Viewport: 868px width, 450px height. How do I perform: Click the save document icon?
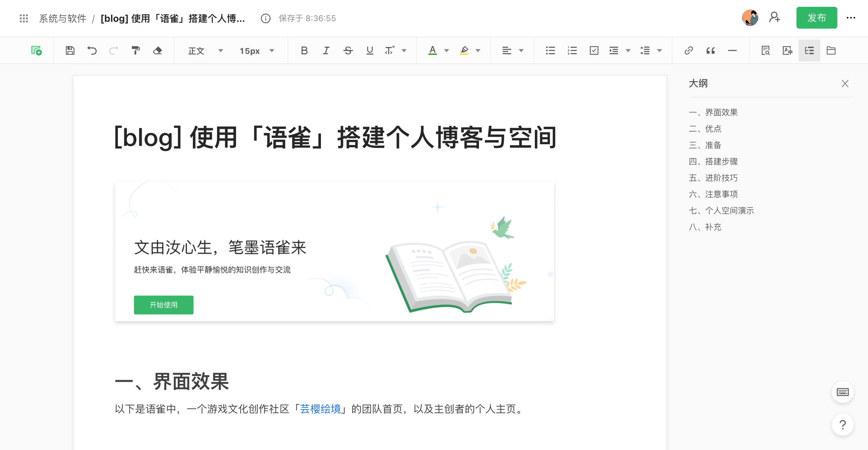(x=70, y=50)
